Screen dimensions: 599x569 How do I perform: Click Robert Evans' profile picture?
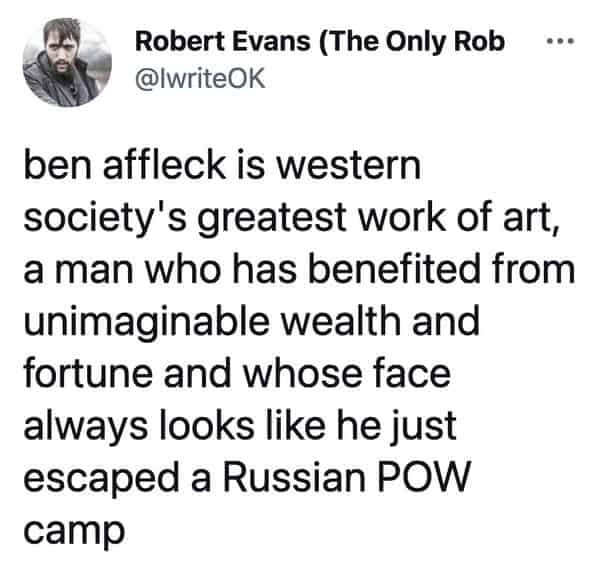(67, 62)
